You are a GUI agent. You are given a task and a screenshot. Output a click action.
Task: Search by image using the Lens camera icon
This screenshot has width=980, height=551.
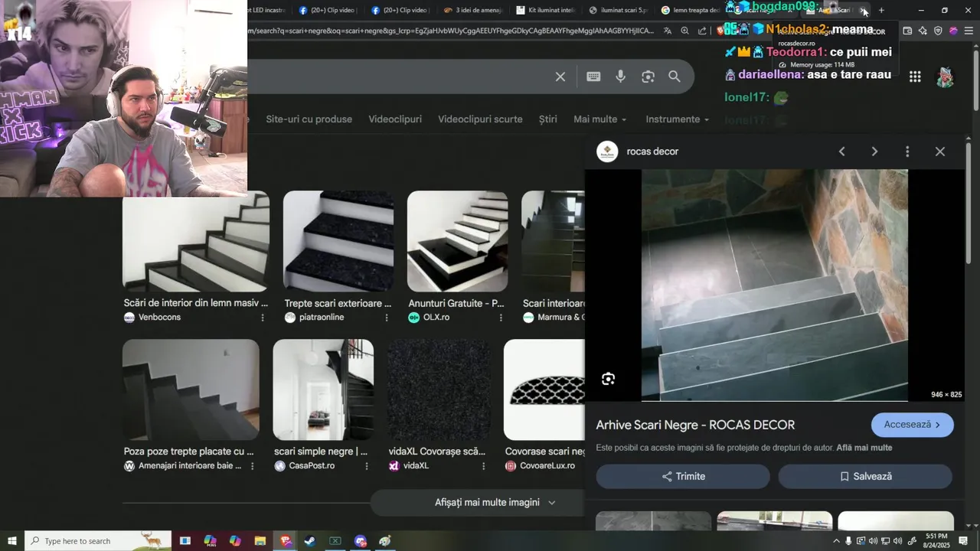pyautogui.click(x=648, y=77)
